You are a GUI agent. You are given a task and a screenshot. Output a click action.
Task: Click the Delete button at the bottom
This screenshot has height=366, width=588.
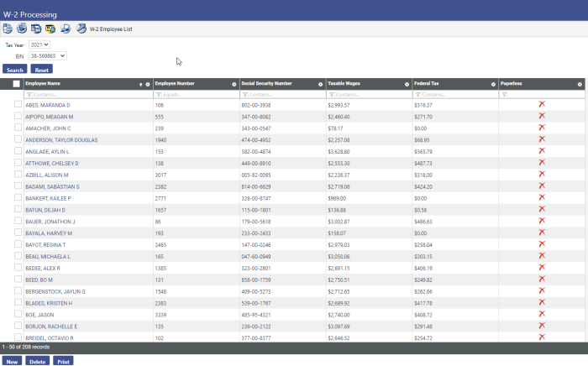click(37, 361)
